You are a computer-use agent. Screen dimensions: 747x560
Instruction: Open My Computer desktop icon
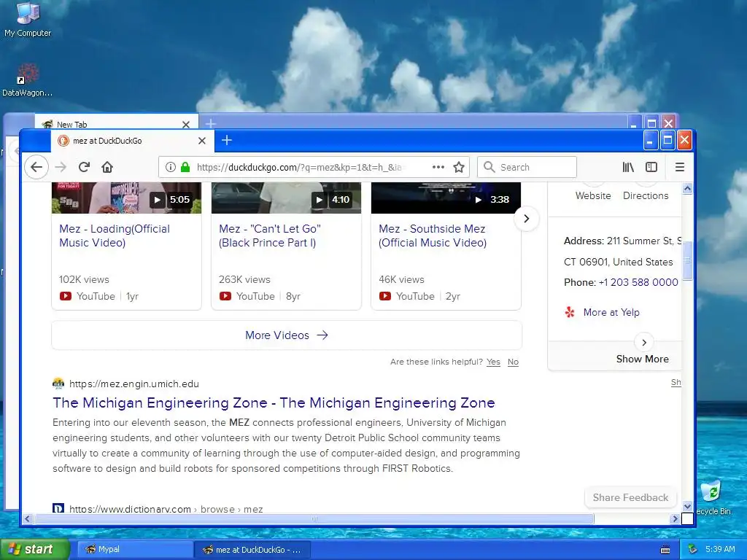tap(28, 20)
